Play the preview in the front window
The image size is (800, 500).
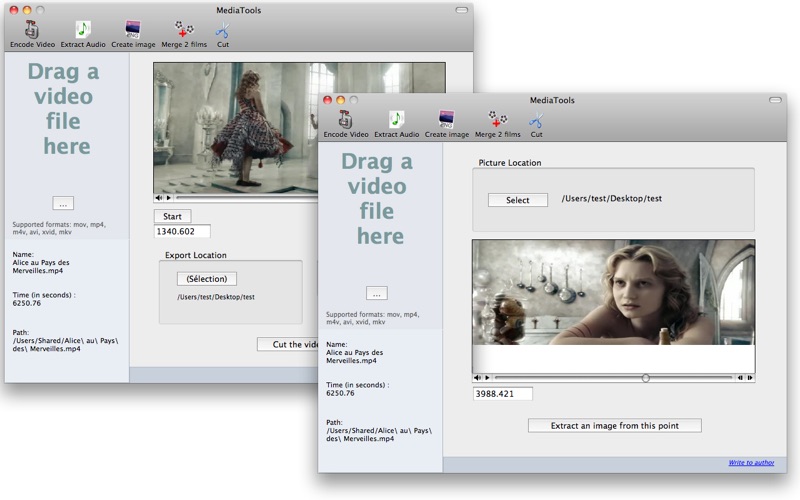click(487, 378)
